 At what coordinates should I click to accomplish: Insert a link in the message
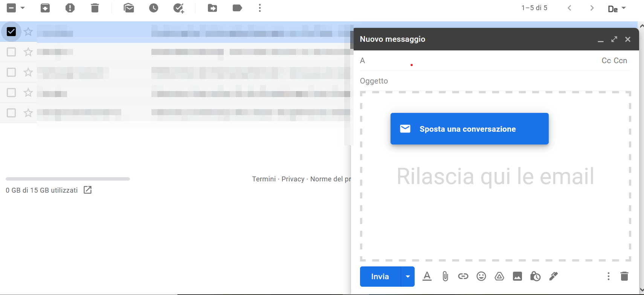[463, 277]
